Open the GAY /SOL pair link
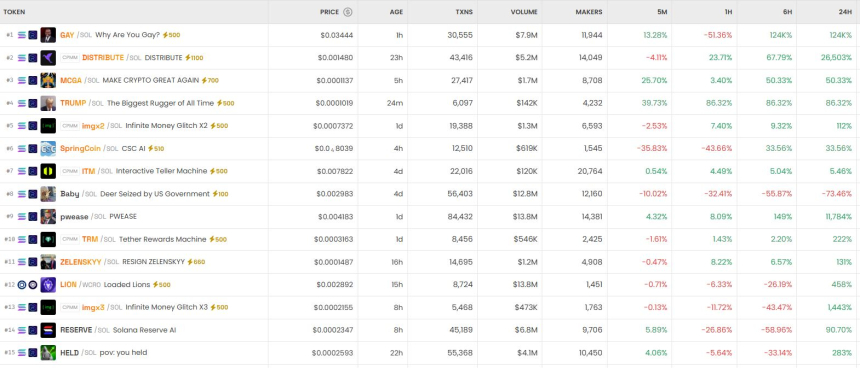 click(x=76, y=35)
